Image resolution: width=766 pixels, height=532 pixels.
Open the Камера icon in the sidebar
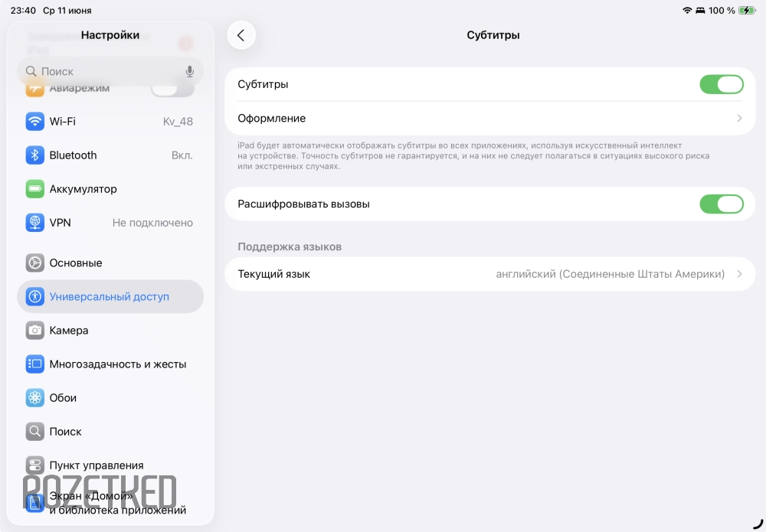34,331
